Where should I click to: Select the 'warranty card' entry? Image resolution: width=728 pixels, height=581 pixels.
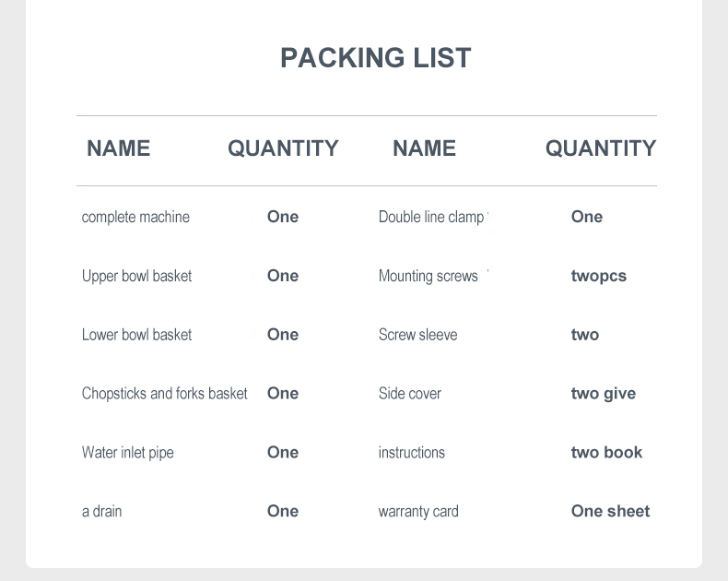[417, 512]
